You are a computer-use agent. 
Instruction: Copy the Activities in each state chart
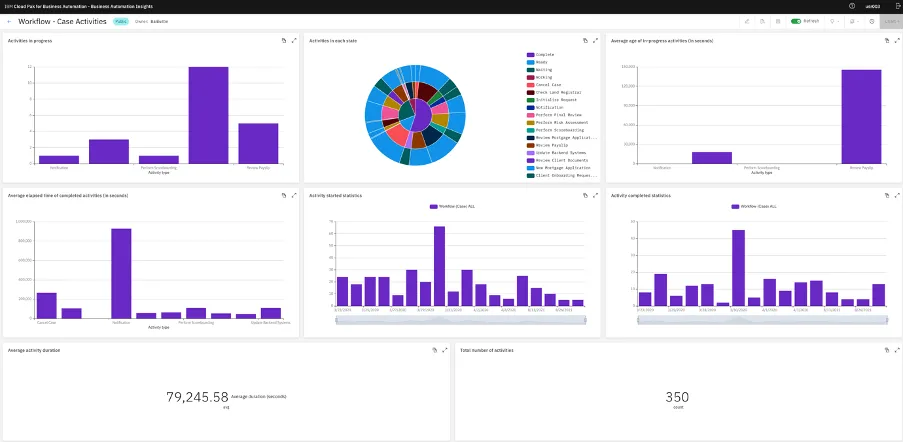pyautogui.click(x=585, y=41)
